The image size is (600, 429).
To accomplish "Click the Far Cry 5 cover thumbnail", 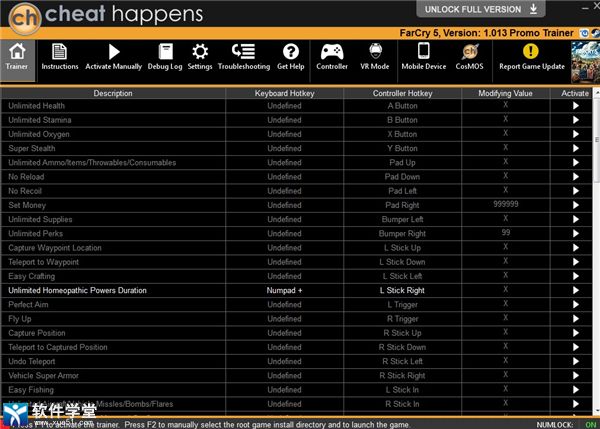I will click(x=585, y=62).
